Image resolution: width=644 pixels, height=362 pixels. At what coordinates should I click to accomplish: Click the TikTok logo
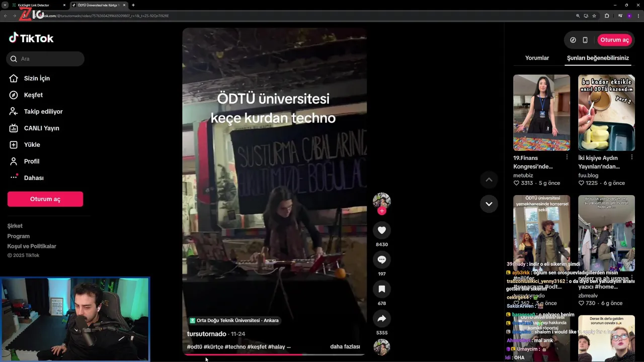point(31,38)
